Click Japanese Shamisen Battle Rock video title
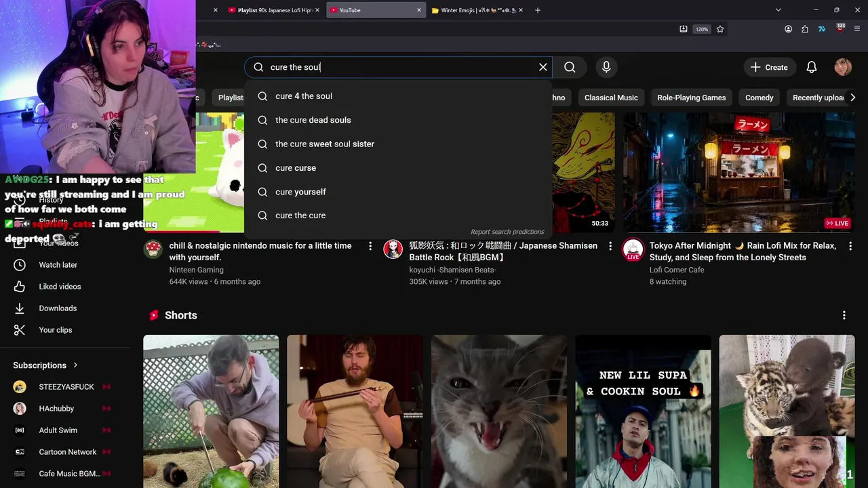 point(503,251)
